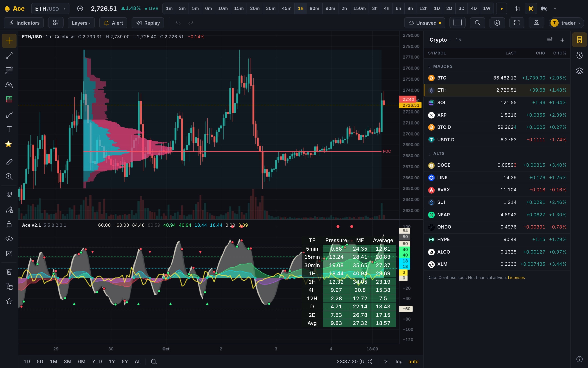
Task: Expand the Layers dropdown menu
Action: click(81, 23)
